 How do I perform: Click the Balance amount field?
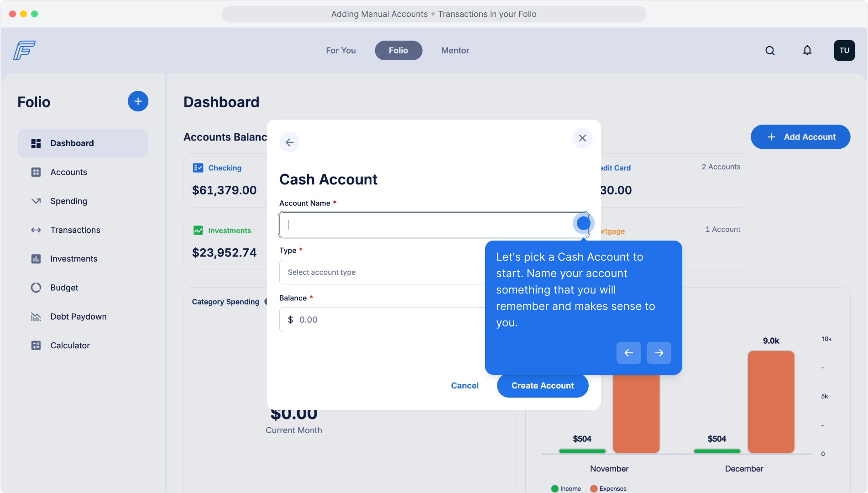click(382, 320)
